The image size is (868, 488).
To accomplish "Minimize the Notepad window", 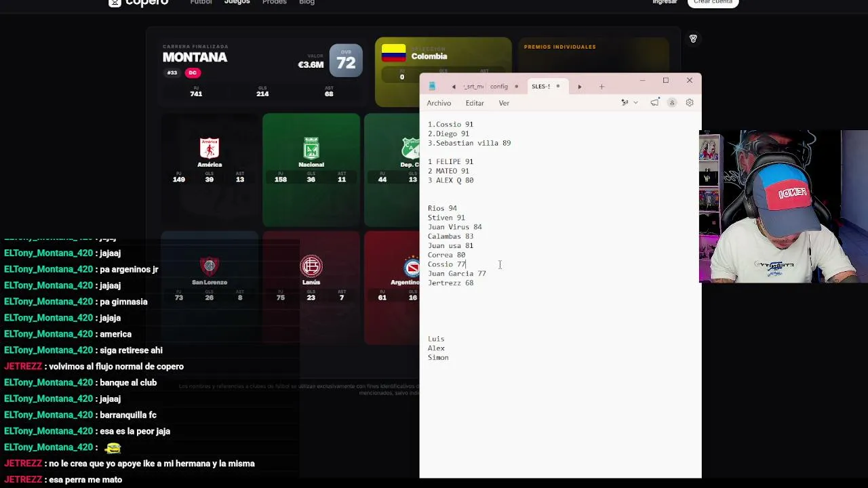I will [x=642, y=81].
